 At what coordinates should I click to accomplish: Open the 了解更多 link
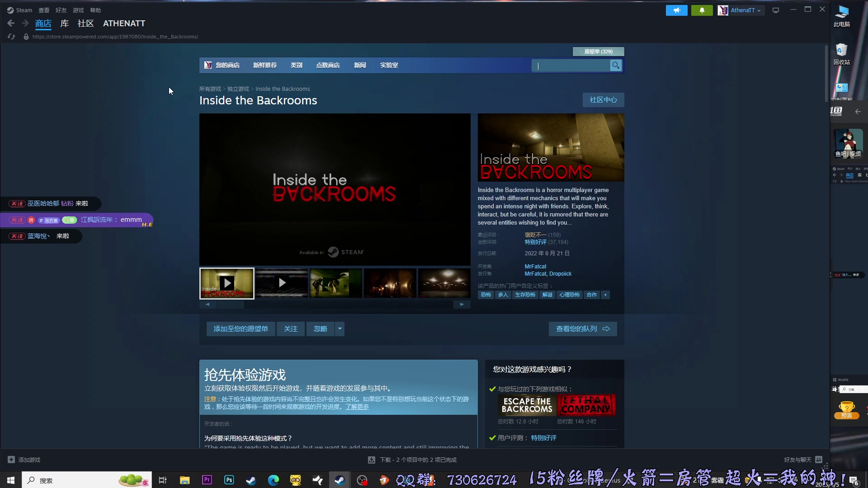click(357, 407)
